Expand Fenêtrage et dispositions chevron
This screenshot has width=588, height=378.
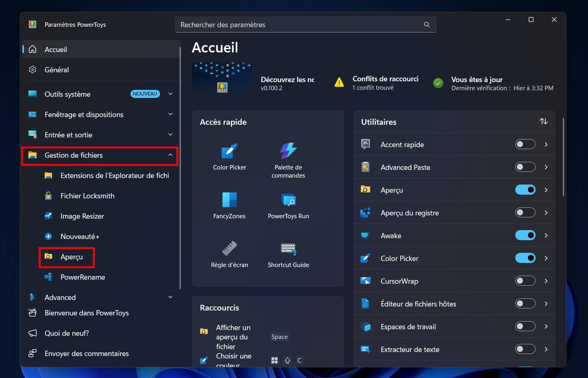coord(171,114)
